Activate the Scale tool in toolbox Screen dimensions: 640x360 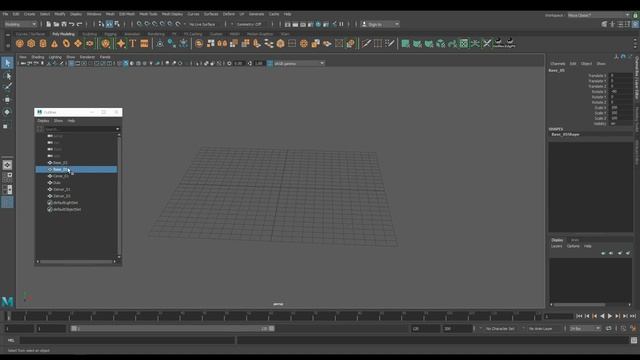pyautogui.click(x=7, y=126)
